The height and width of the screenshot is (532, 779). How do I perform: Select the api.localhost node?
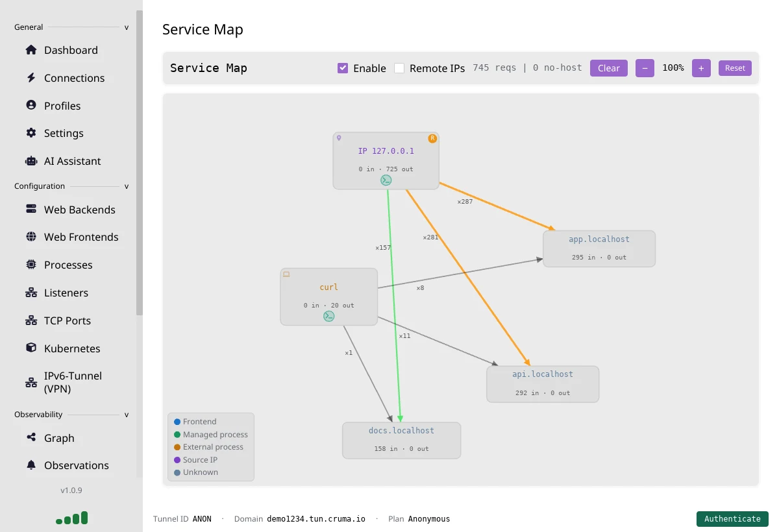point(543,384)
